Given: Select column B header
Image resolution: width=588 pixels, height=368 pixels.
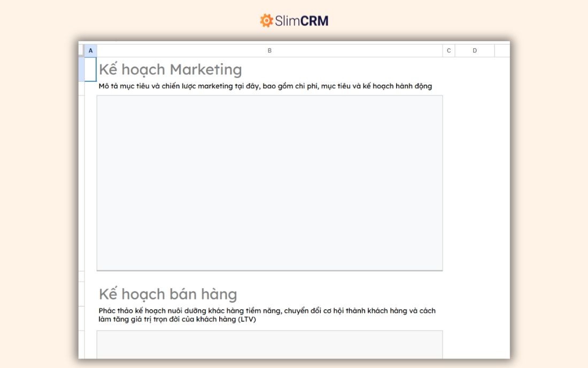Looking at the screenshot, I should point(269,51).
